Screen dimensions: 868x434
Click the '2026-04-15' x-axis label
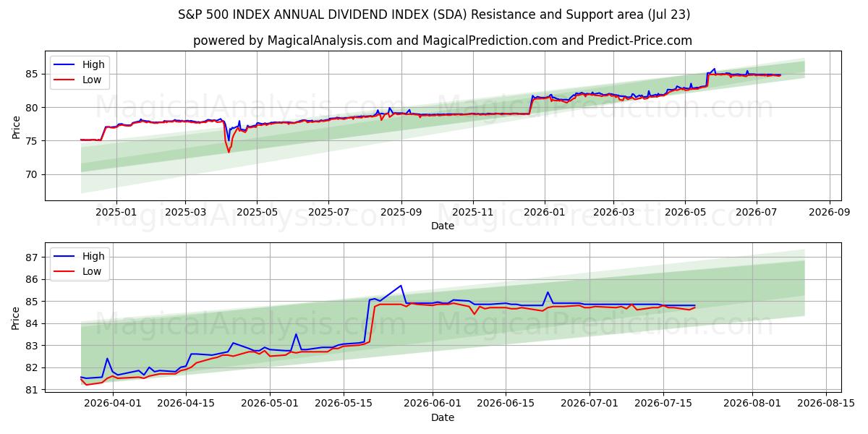point(187,404)
